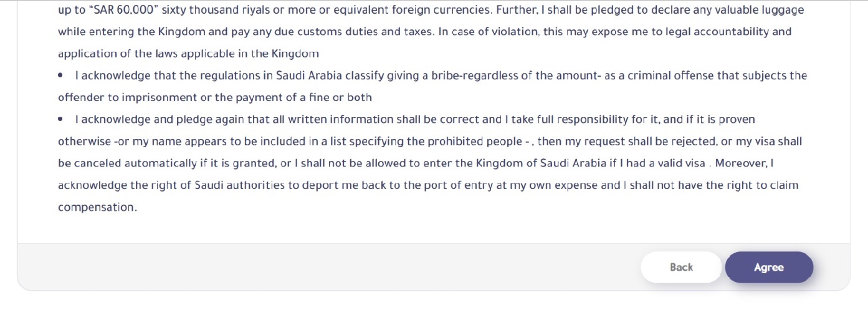Click the bullet before the bribe acknowledgement
Viewport: 868px width, 310px height.
click(60, 75)
